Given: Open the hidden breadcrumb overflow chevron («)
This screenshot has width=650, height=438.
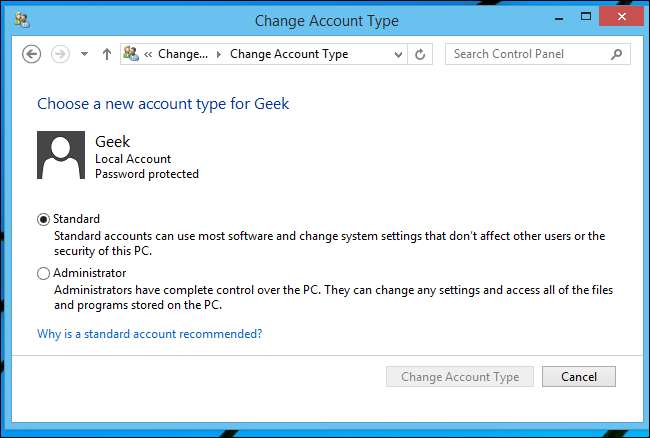Looking at the screenshot, I should [148, 54].
